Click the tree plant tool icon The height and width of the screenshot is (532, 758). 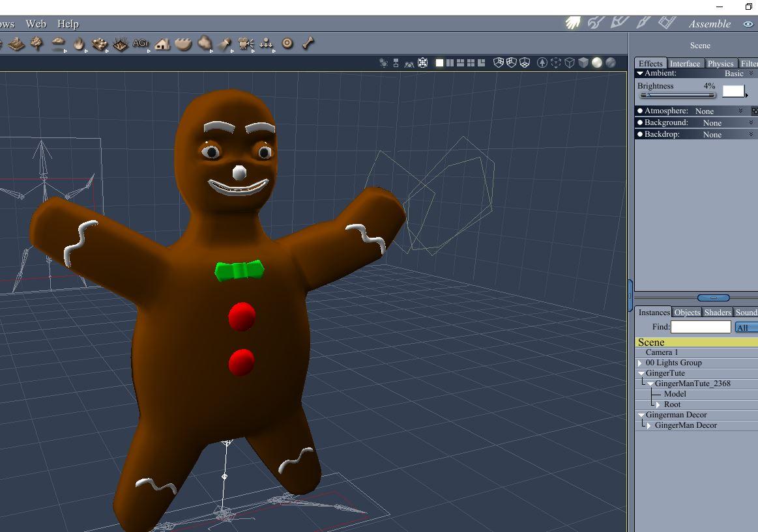[36, 44]
